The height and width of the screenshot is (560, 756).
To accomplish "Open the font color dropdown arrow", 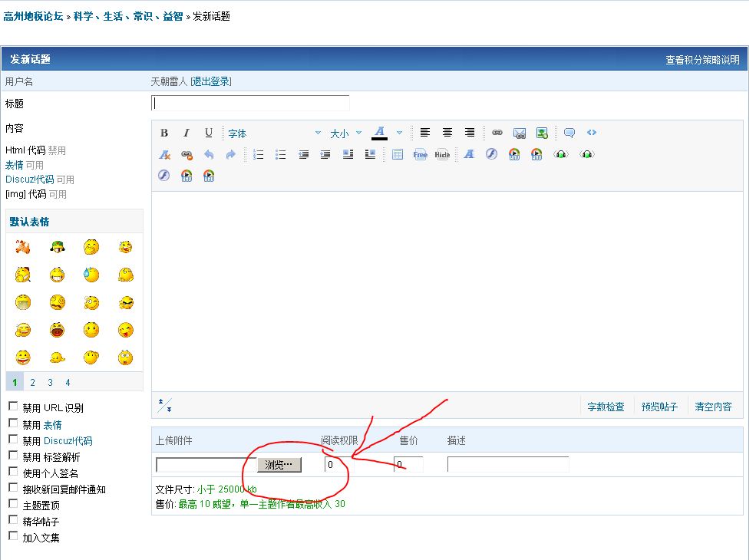I will [x=399, y=133].
